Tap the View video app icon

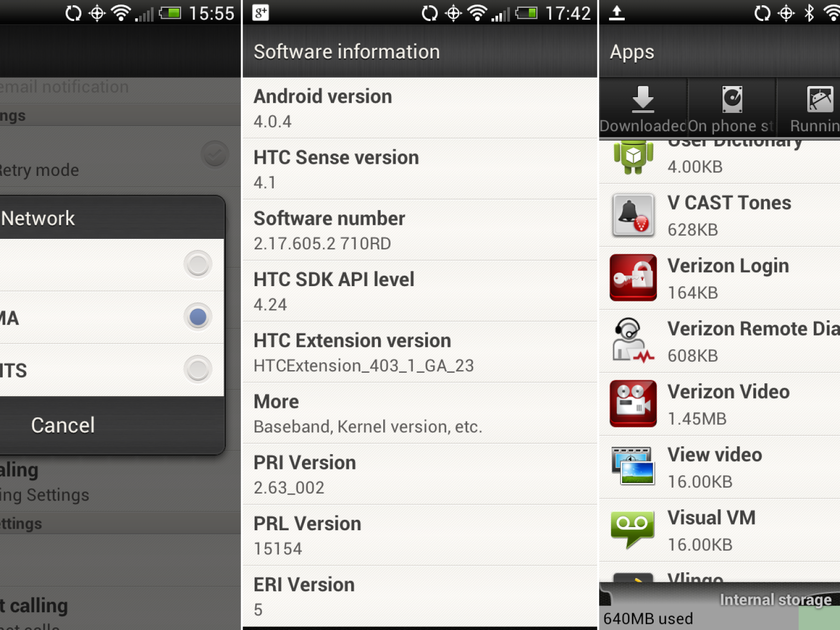click(633, 466)
